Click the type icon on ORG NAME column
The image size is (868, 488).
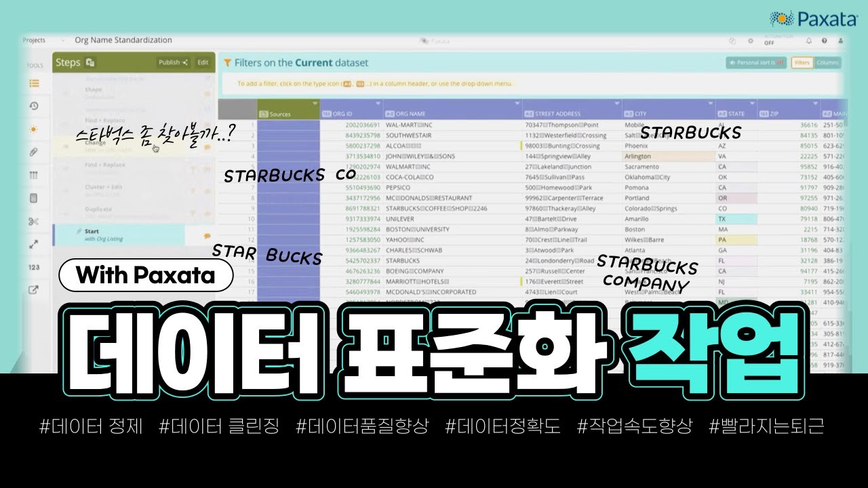pos(389,114)
